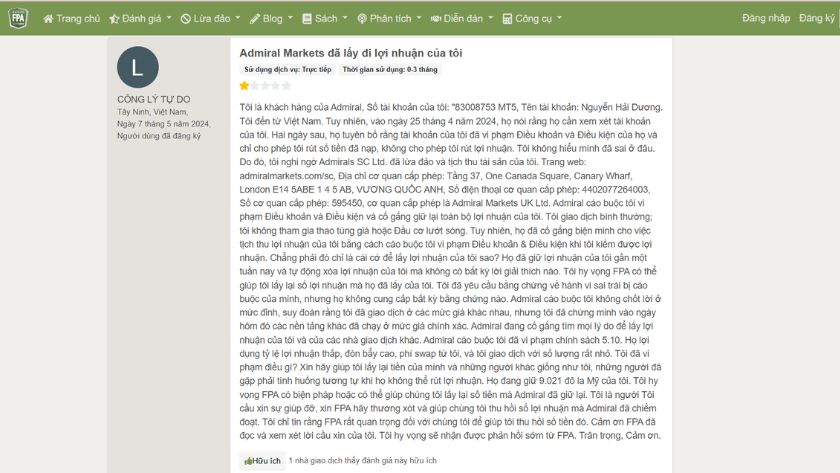Click the thumbs-up icon on Hữu ích

coord(248,461)
